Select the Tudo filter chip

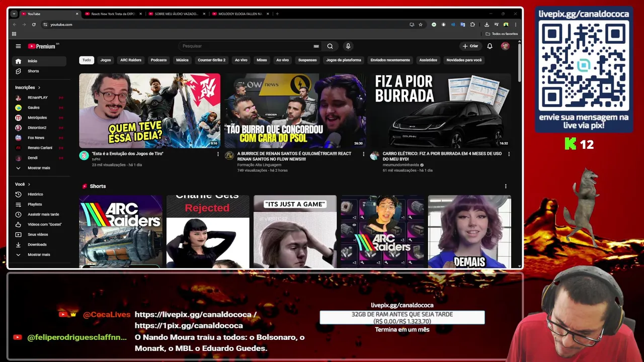(87, 60)
